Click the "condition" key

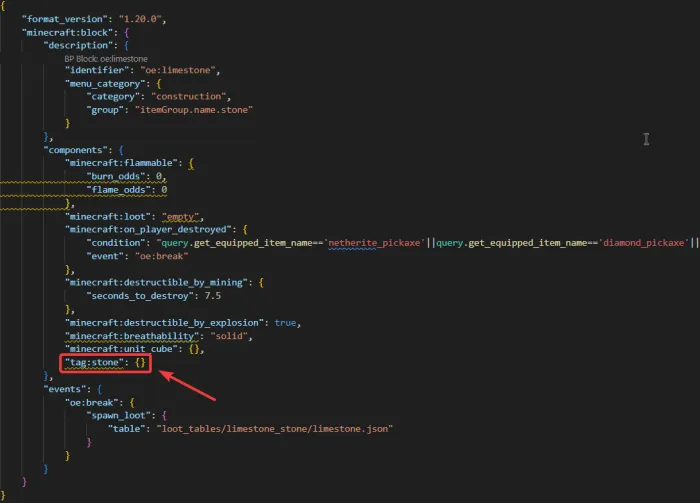(116, 243)
